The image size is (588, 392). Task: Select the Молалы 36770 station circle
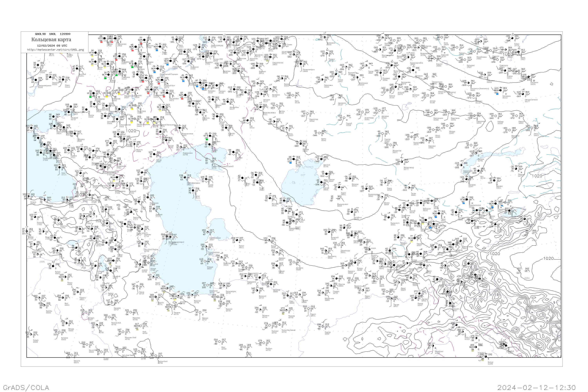516,169
